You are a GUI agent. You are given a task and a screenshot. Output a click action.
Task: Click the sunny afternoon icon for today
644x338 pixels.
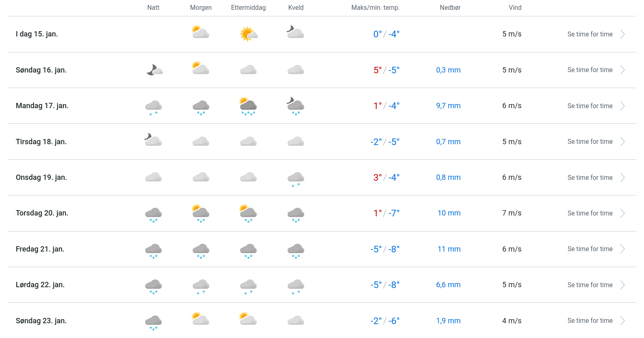tap(248, 34)
